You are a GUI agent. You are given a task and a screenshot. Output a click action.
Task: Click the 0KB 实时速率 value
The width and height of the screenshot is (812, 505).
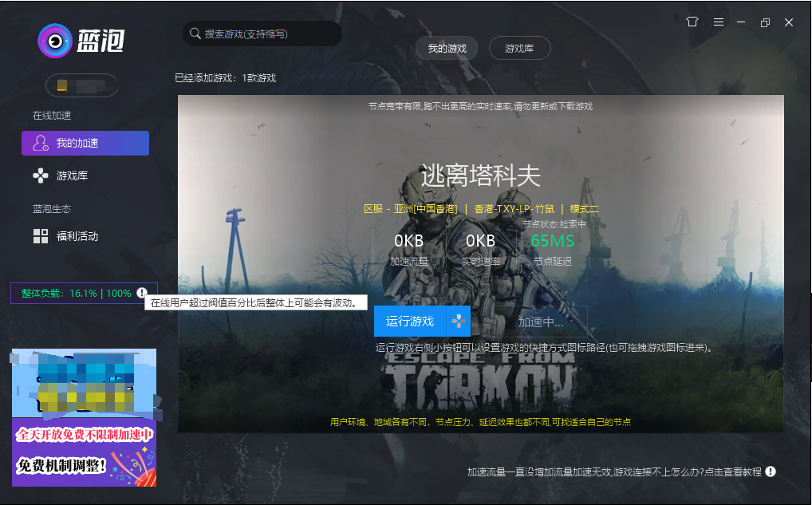tap(480, 241)
